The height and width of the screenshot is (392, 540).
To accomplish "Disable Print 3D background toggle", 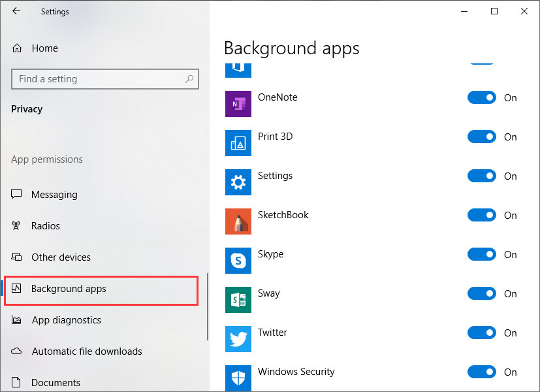I will click(x=481, y=137).
